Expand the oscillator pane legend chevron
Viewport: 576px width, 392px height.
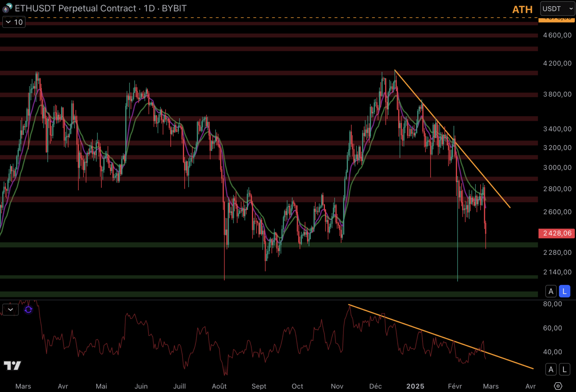11,310
